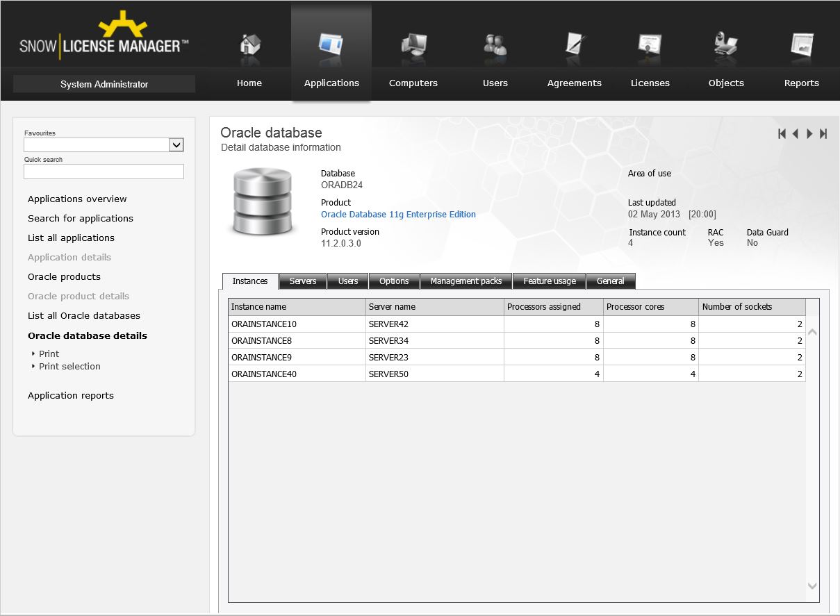Jump to last database record arrow
The height and width of the screenshot is (616, 840).
coord(823,134)
